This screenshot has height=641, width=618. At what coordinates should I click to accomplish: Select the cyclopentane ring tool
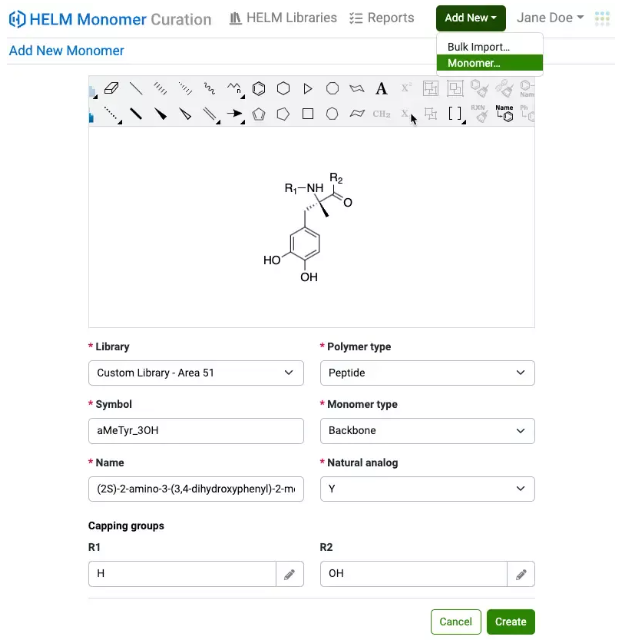[x=284, y=114]
